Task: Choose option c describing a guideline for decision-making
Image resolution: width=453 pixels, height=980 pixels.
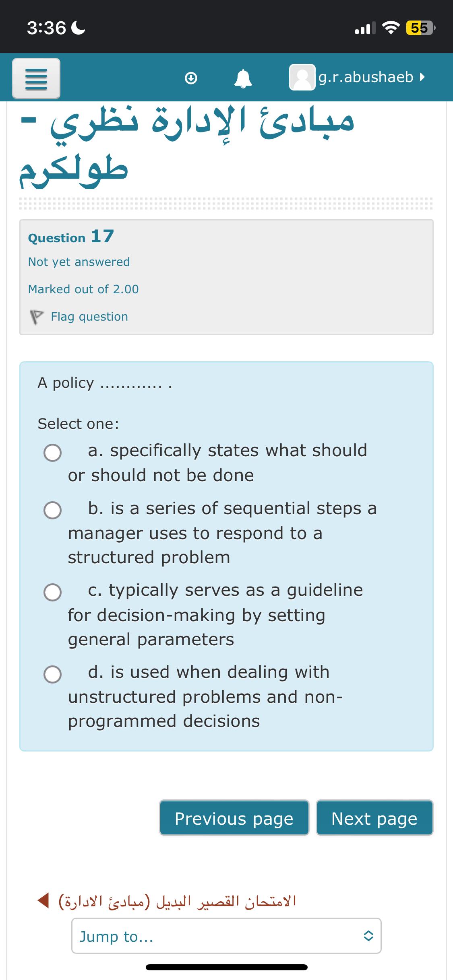Action: pyautogui.click(x=52, y=593)
